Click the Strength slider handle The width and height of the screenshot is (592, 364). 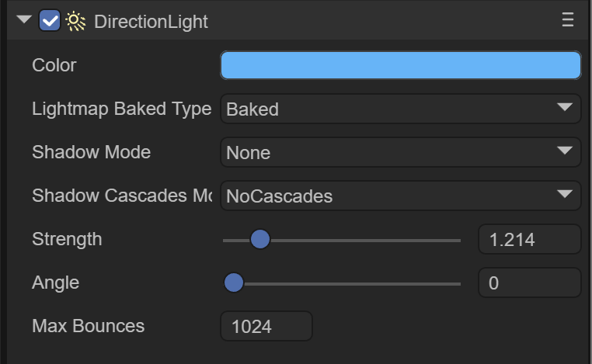pos(259,240)
